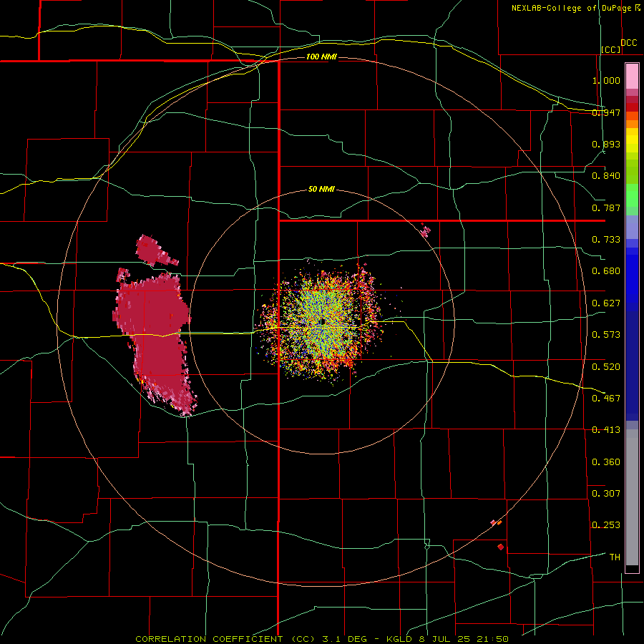
Task: Click the 0.307 scale value
Action: coord(606,494)
